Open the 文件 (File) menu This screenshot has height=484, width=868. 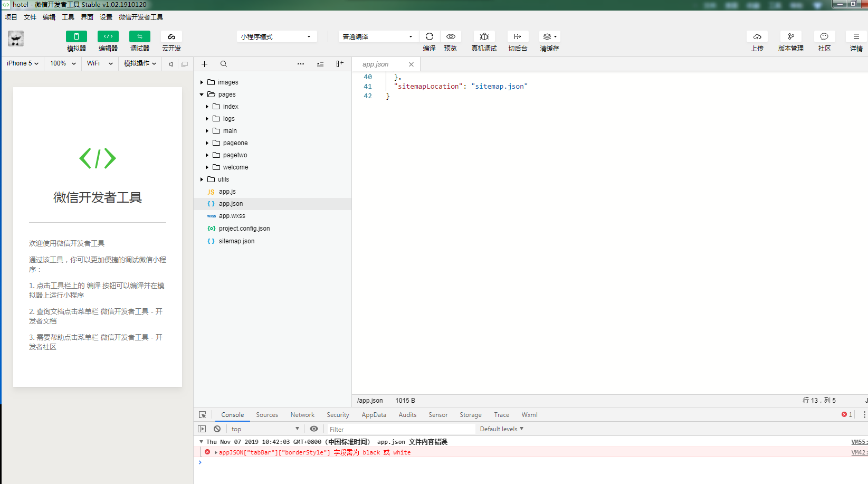30,17
